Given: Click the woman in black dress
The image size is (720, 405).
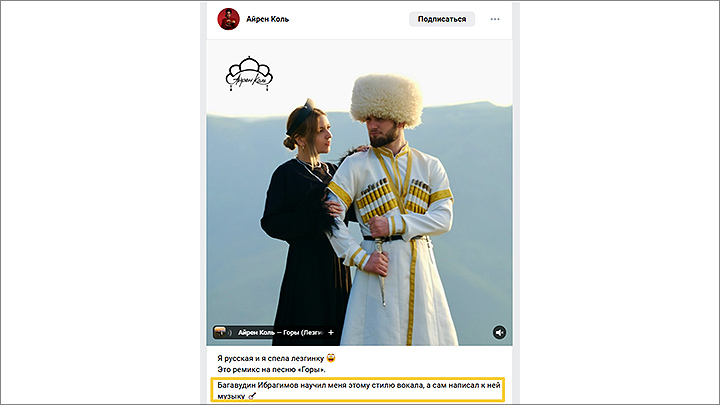Looking at the screenshot, I should point(305,220).
